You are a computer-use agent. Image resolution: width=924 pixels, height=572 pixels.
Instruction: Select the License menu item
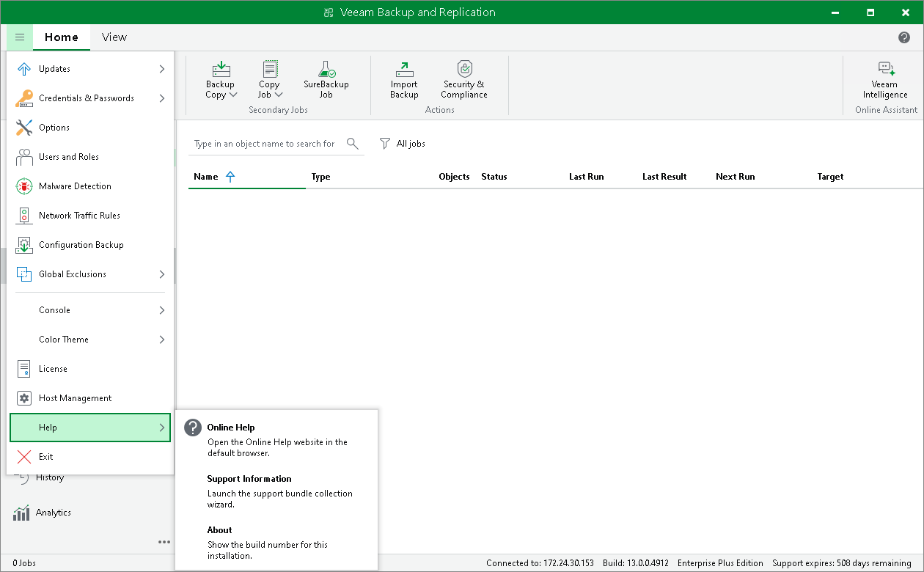[x=90, y=369]
